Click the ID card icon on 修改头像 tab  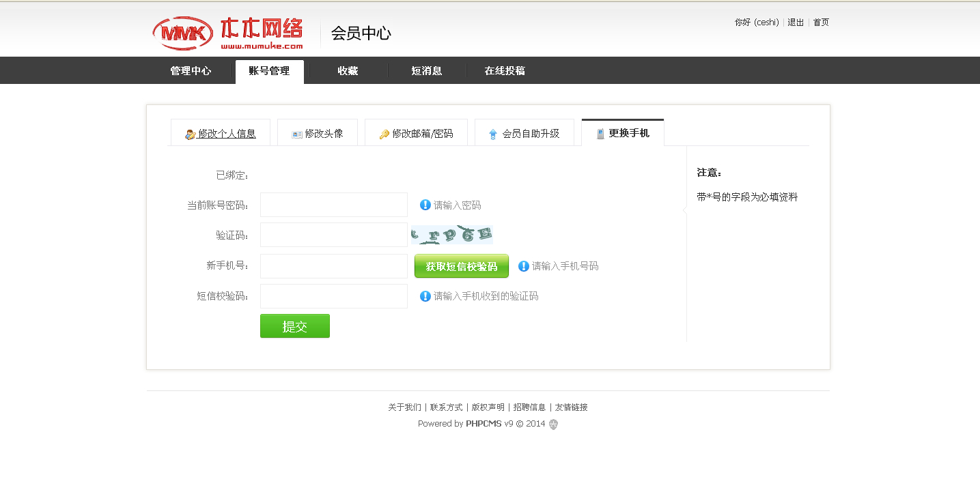[x=297, y=134]
